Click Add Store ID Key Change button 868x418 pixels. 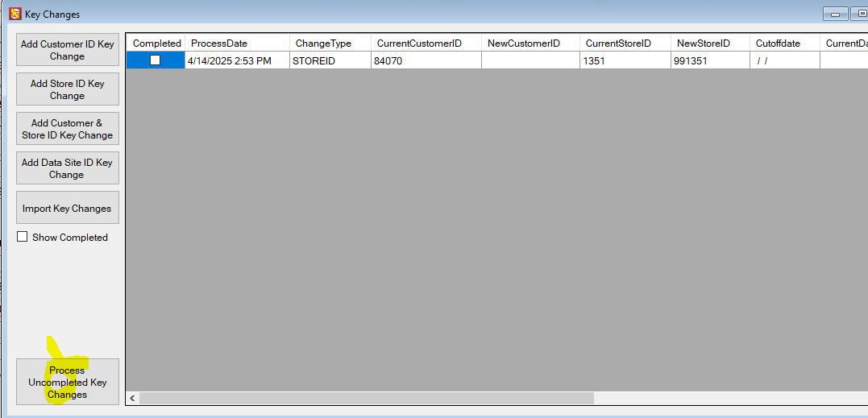[68, 89]
